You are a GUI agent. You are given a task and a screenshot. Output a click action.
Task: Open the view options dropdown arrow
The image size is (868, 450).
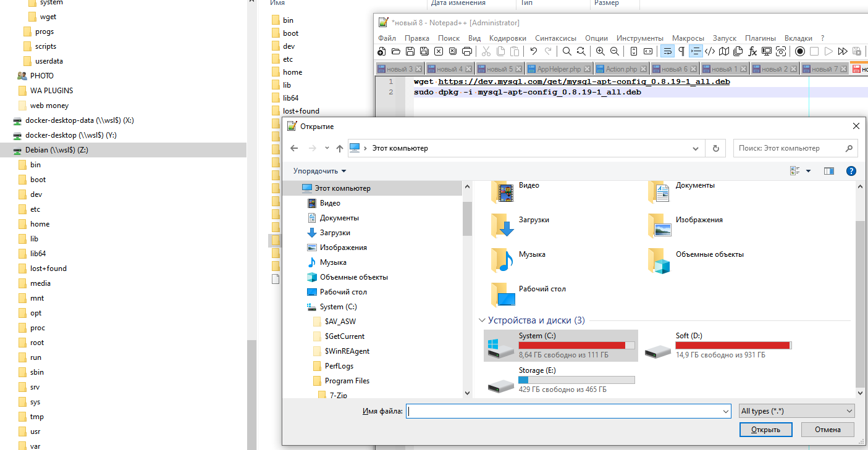coord(808,171)
